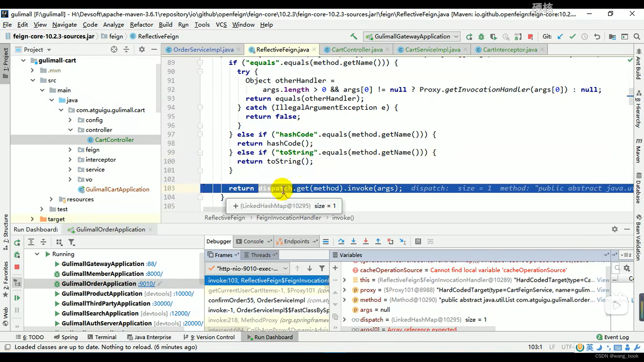Viewport: 644px width, 362px height.
Task: Expand the config package node
Action: [70, 120]
